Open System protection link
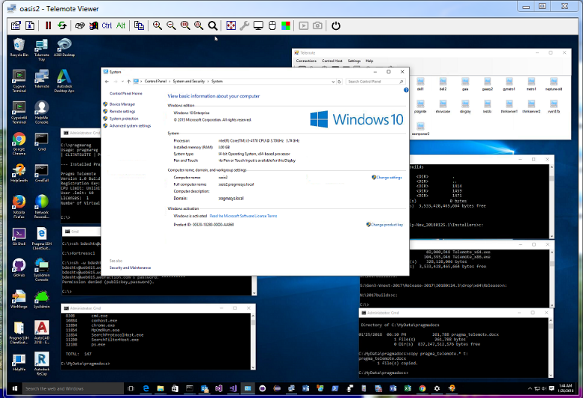Viewport: 583px width, 398px height. [124, 118]
